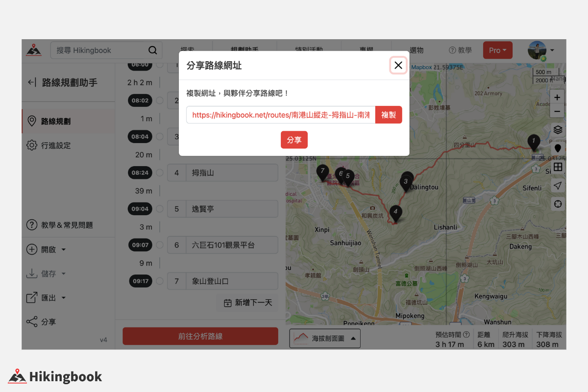This screenshot has width=588, height=392.
Task: Click the help icon beside 預估時間
Action: 466,335
